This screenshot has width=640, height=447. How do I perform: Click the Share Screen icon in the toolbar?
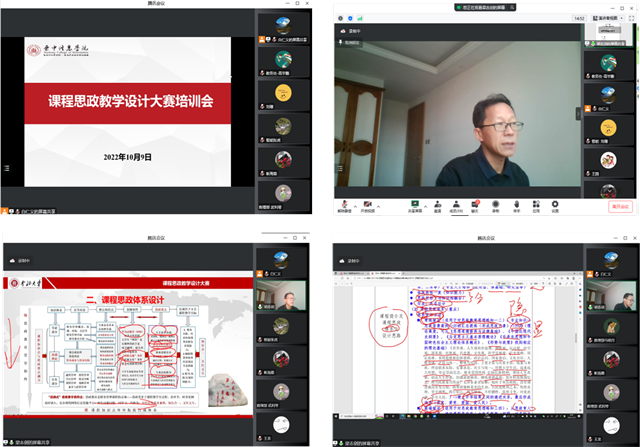click(415, 206)
